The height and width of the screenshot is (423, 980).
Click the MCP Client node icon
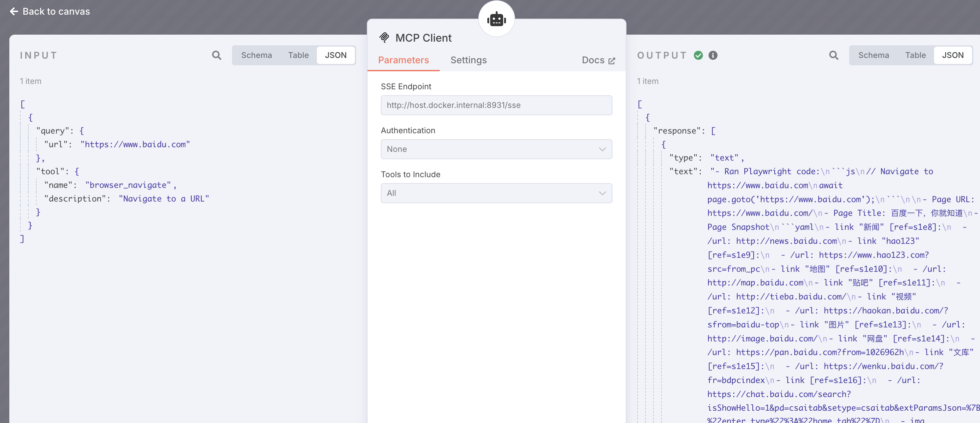[x=384, y=37]
